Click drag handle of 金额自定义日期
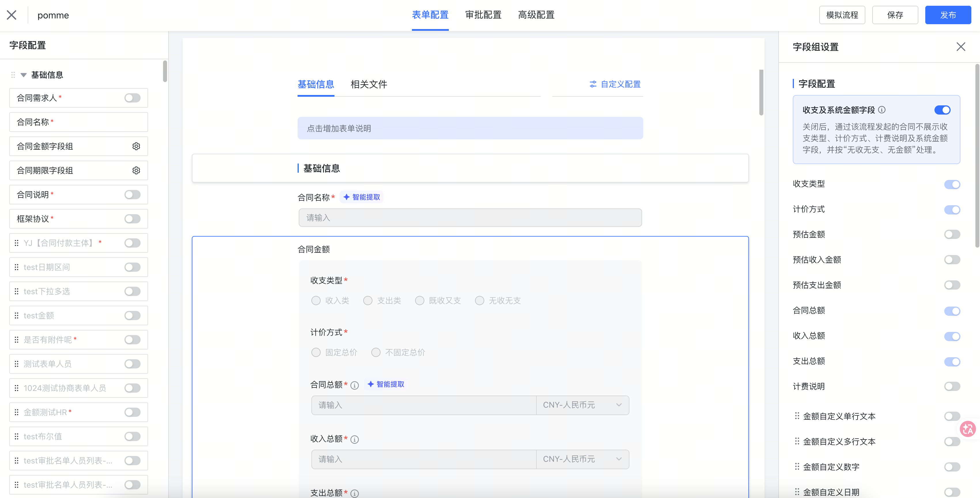The height and width of the screenshot is (498, 980). click(x=797, y=492)
